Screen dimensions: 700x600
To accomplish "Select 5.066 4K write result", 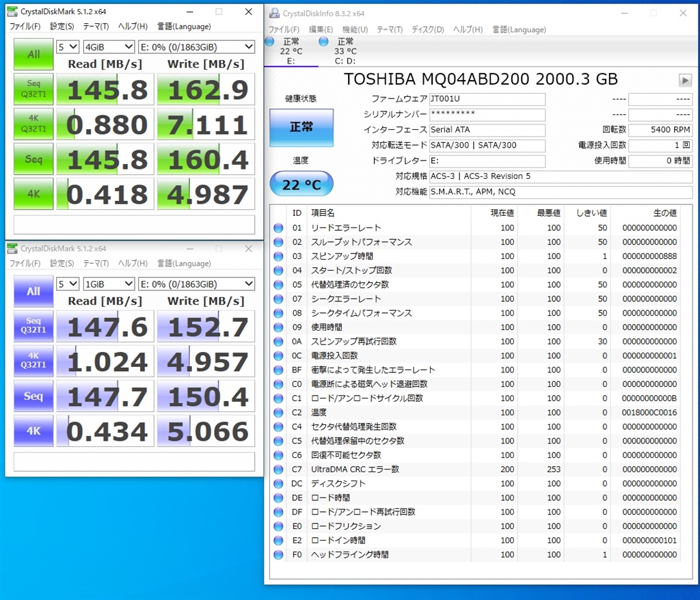I will tap(206, 431).
